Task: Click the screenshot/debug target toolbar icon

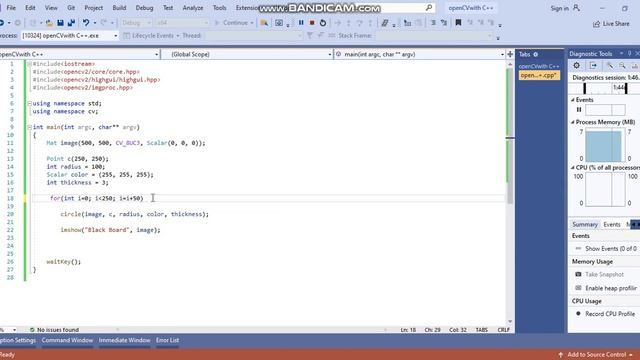Action: (279, 23)
